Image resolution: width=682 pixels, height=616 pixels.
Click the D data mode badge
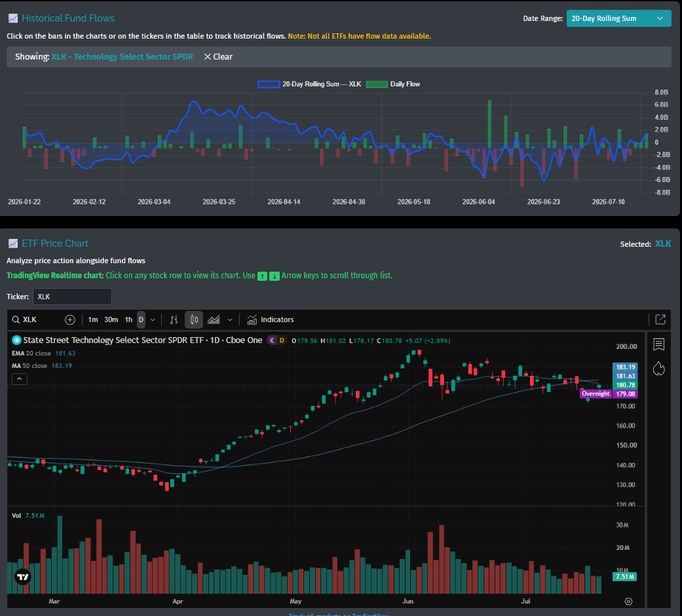282,340
